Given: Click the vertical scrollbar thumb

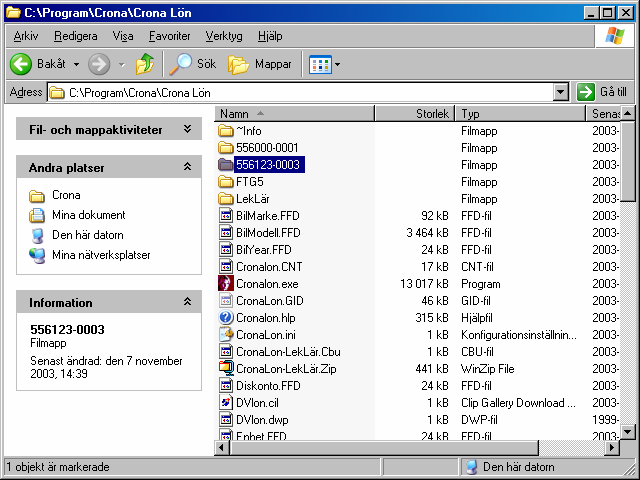Looking at the screenshot, I should click(627, 161).
